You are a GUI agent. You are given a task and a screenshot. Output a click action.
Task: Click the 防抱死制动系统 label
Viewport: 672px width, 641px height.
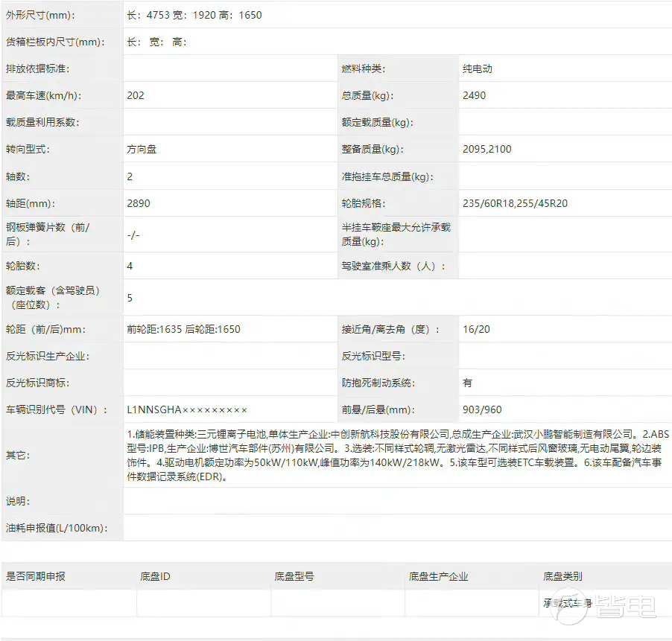[x=378, y=383]
